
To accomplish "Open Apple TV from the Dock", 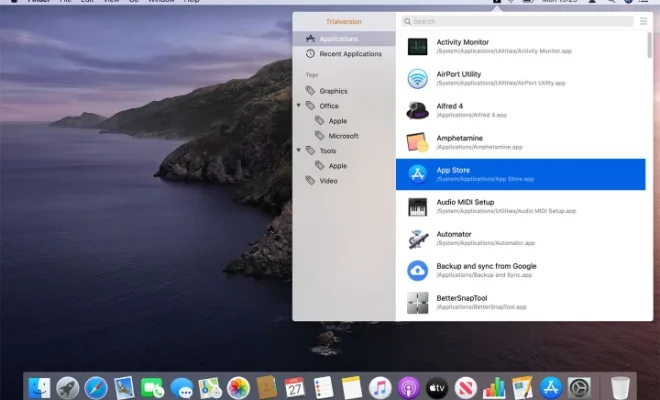I will coord(437,388).
